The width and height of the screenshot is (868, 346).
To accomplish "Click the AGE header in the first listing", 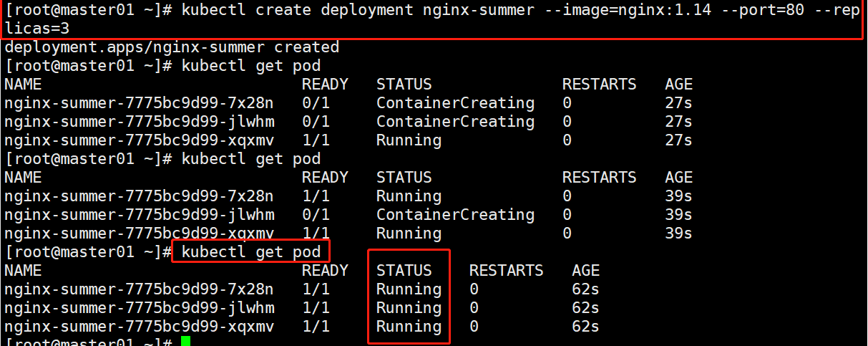I will (678, 85).
